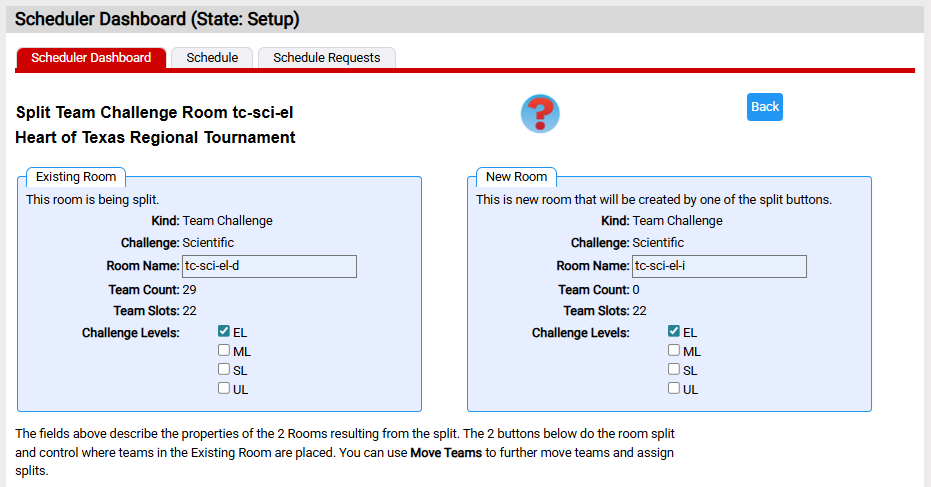The image size is (931, 487).
Task: Open the Schedule tab
Action: tap(212, 58)
